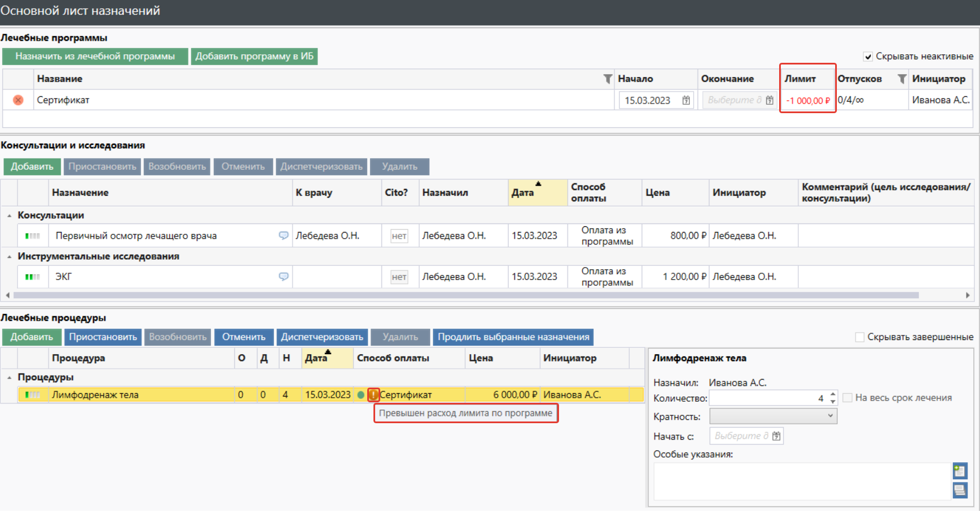Click orange warning icon in Лимфодренаж row

pyautogui.click(x=373, y=395)
